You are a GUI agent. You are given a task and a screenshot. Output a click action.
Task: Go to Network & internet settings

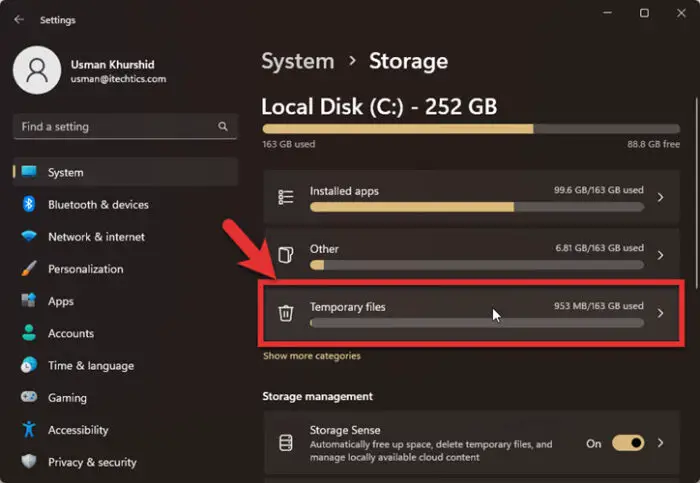(x=125, y=237)
